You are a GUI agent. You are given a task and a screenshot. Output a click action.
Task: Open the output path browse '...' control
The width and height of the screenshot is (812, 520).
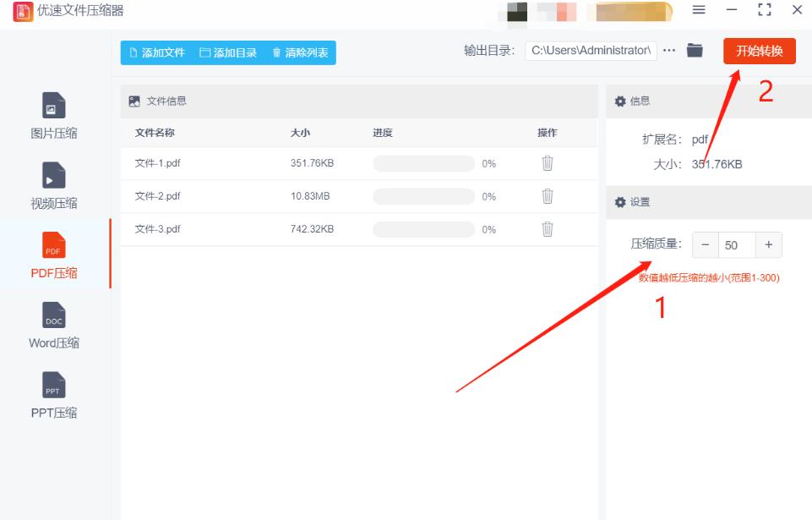pos(670,51)
